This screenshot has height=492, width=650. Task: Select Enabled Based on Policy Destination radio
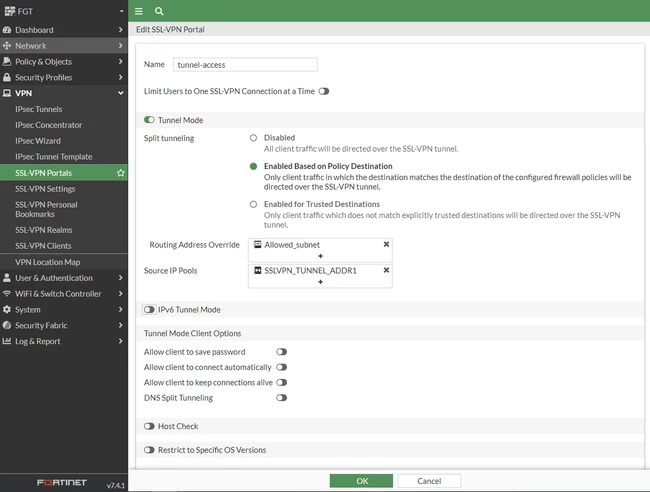click(x=253, y=166)
